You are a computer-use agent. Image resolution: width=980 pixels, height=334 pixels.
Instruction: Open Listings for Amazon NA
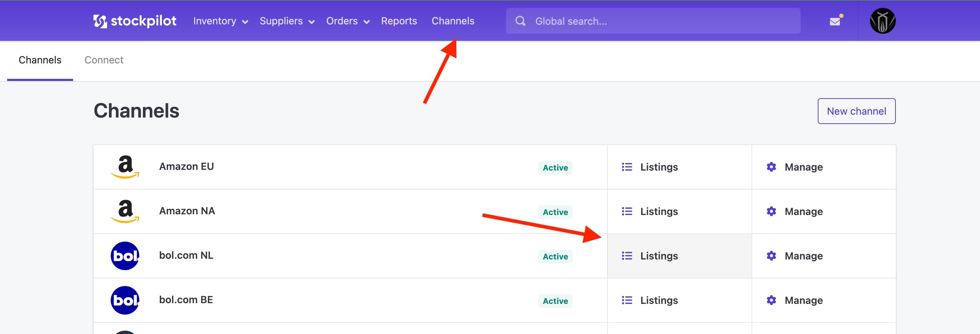coord(679,212)
